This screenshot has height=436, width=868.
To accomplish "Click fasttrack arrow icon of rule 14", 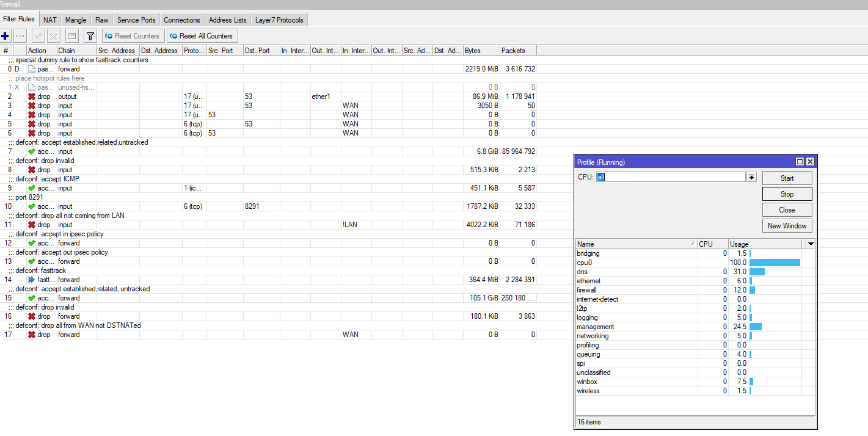I will coord(32,280).
